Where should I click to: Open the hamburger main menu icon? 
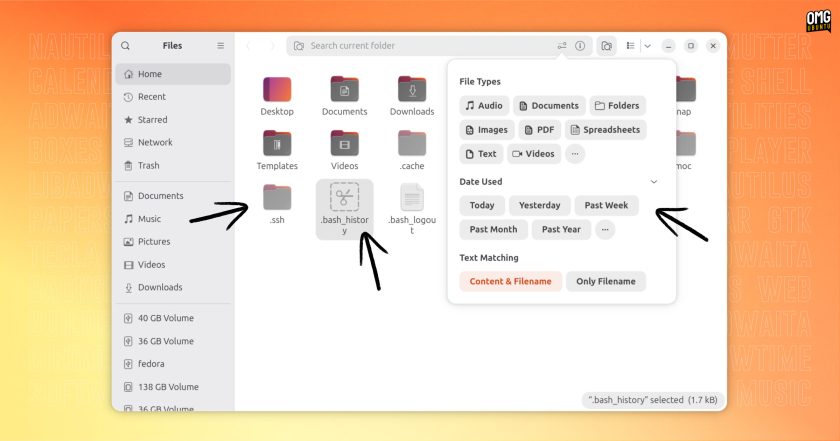(220, 46)
